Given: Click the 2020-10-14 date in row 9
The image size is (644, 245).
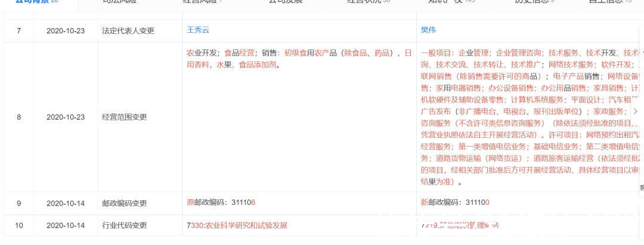Looking at the screenshot, I should click(66, 203).
